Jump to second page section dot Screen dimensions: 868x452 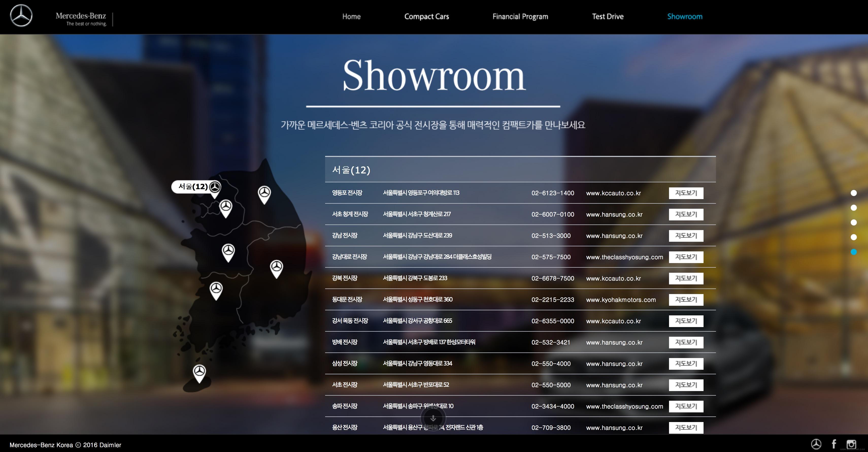pyautogui.click(x=854, y=208)
